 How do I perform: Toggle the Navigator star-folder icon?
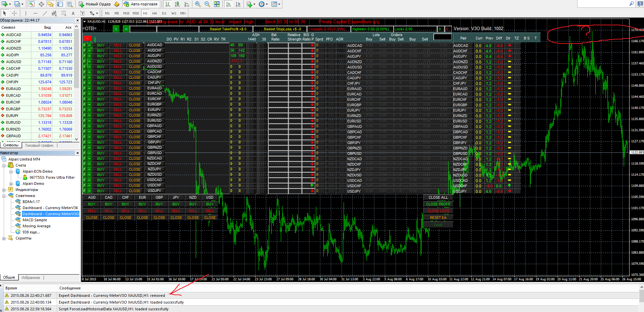point(51,4)
